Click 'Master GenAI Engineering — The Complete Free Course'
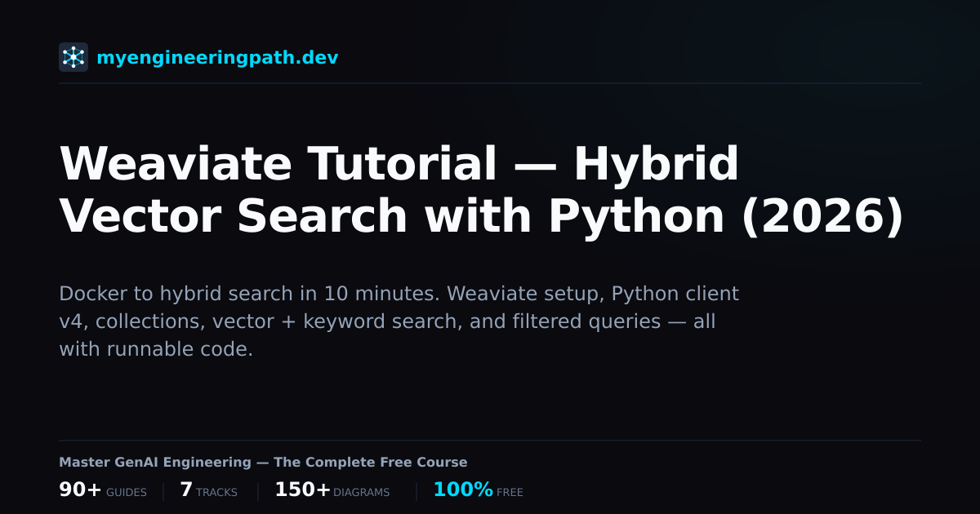This screenshot has height=514, width=980. coord(263,463)
